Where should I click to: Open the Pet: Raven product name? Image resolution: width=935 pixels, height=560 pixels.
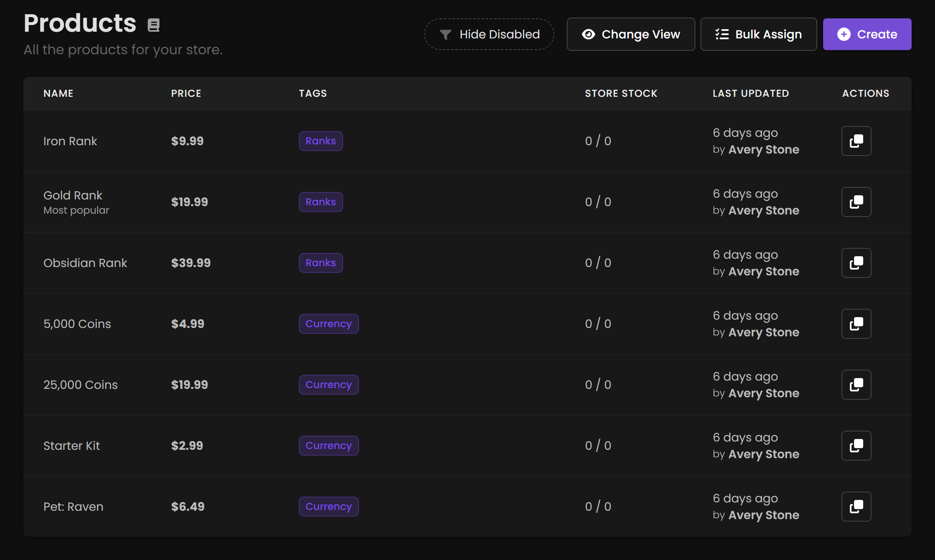pos(73,507)
